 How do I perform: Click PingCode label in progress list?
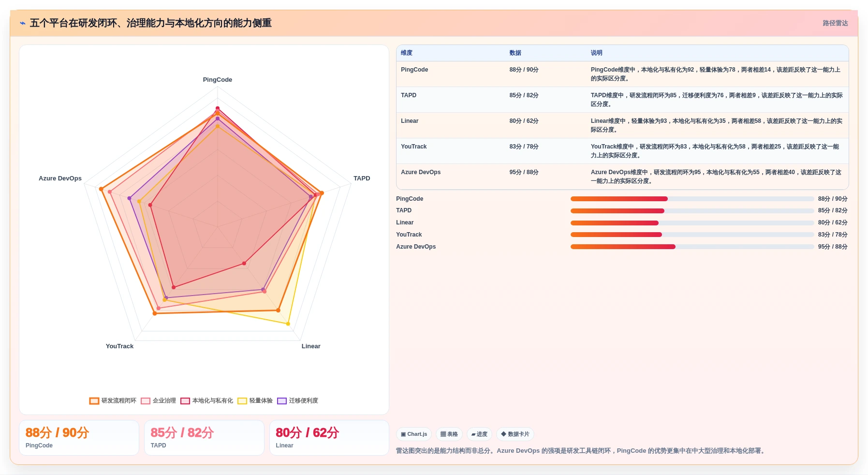pos(410,199)
